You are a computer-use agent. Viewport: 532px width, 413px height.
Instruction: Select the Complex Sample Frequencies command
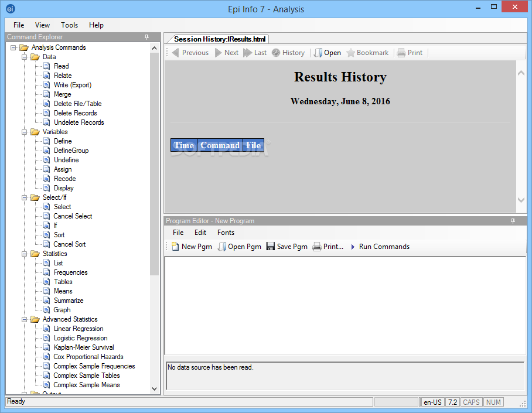coord(94,366)
